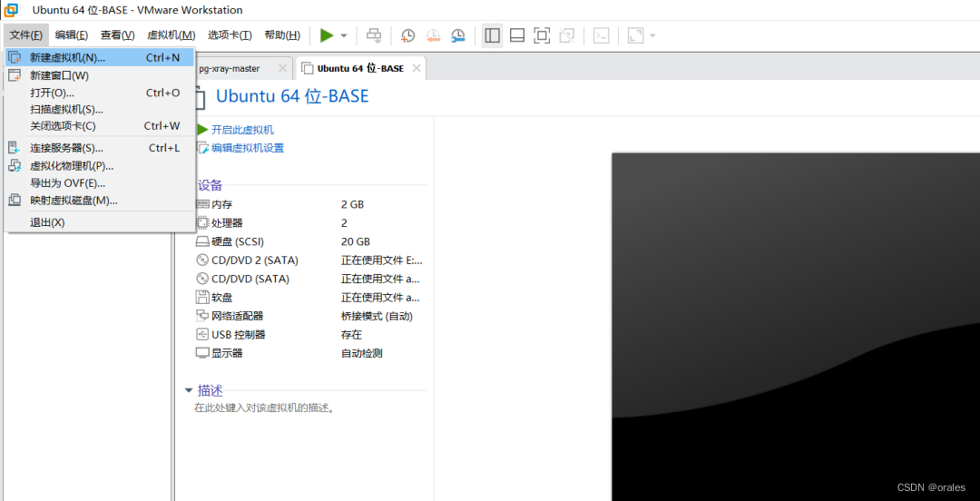This screenshot has width=980, height=501.
Task: Click the description text field placeholder
Action: tap(265, 408)
